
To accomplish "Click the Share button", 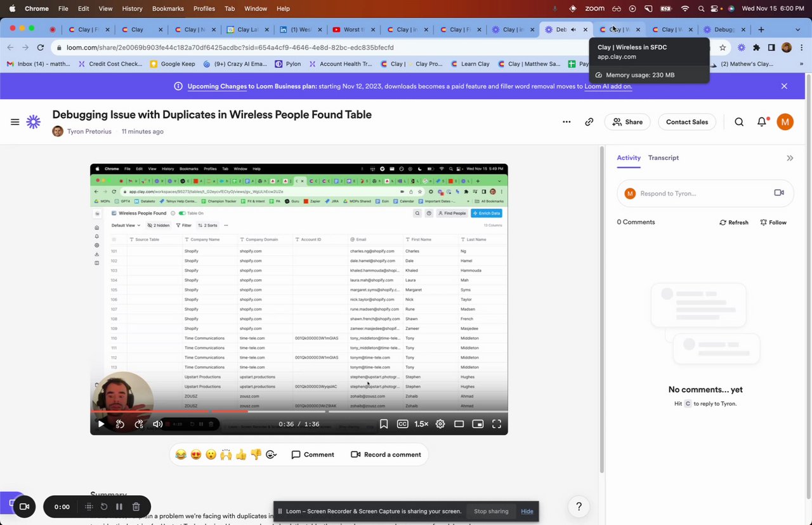I will pyautogui.click(x=627, y=122).
